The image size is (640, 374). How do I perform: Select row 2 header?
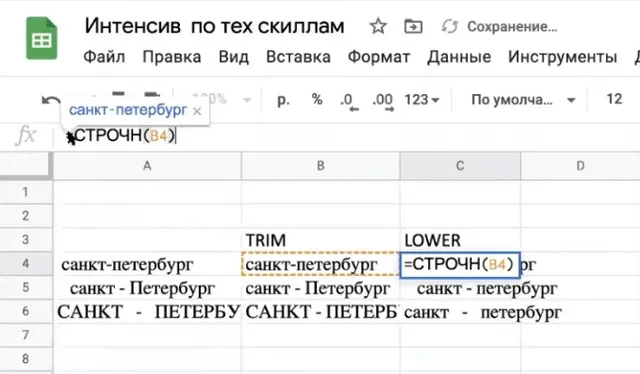point(26,216)
